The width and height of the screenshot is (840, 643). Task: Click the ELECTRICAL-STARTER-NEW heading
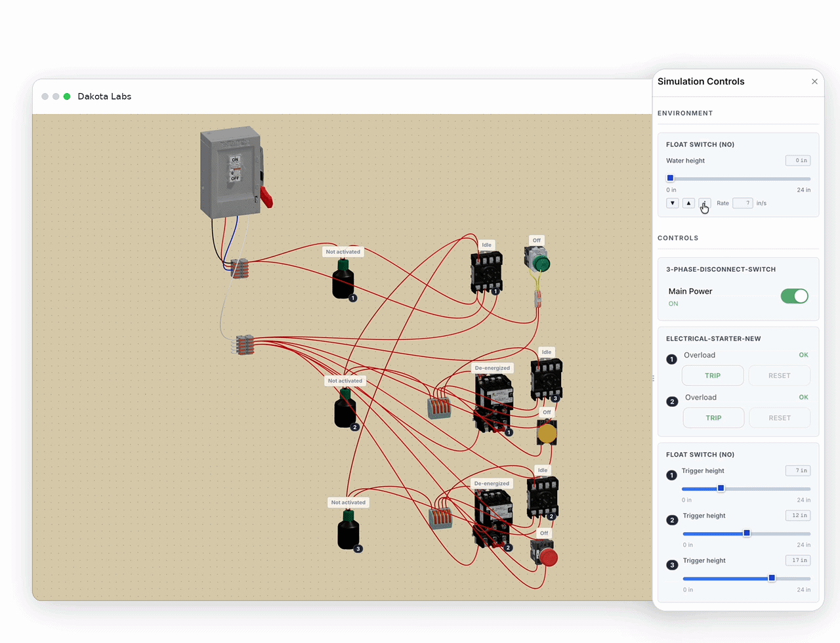pyautogui.click(x=713, y=339)
